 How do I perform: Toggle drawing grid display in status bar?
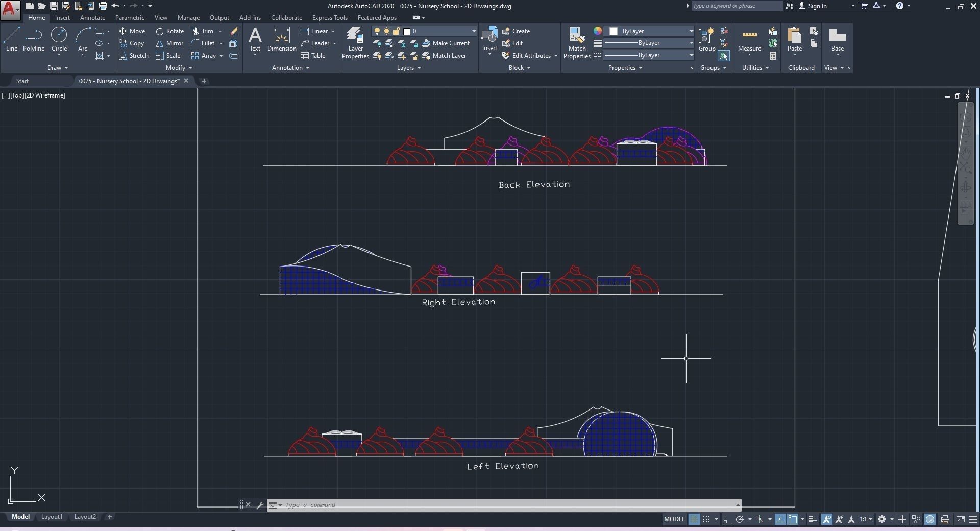coord(694,519)
